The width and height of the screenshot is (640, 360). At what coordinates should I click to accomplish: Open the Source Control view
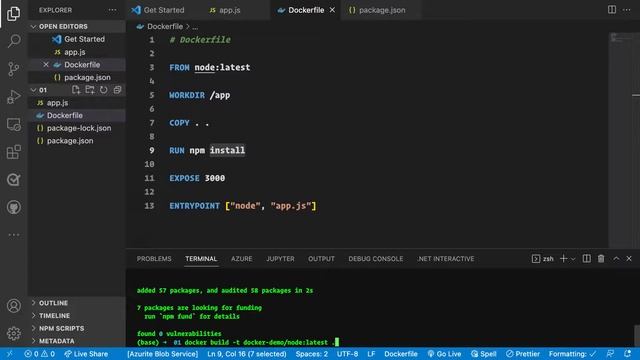(x=13, y=69)
